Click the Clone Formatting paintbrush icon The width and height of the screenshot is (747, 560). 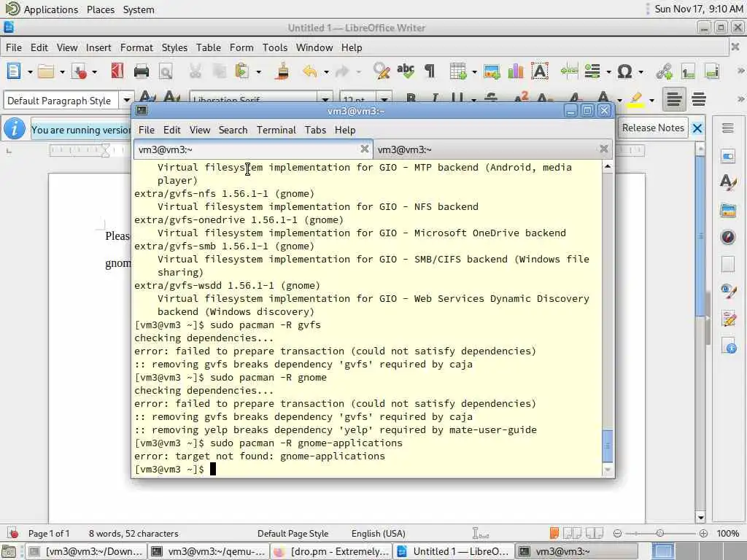click(282, 71)
